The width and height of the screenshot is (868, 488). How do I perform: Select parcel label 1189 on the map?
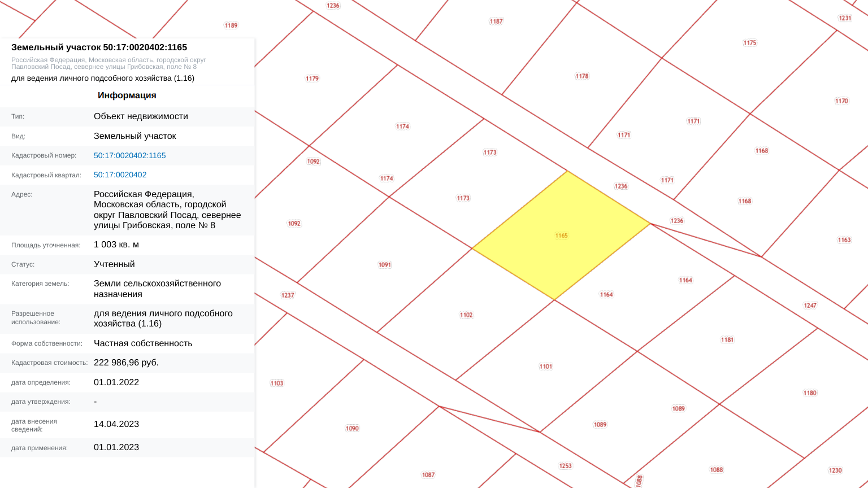[231, 25]
